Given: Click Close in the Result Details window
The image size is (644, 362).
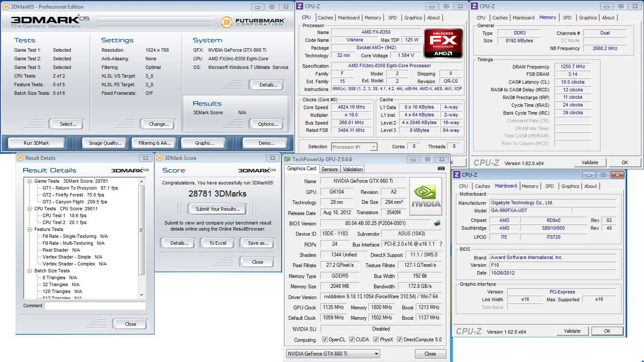Looking at the screenshot, I should [x=130, y=324].
